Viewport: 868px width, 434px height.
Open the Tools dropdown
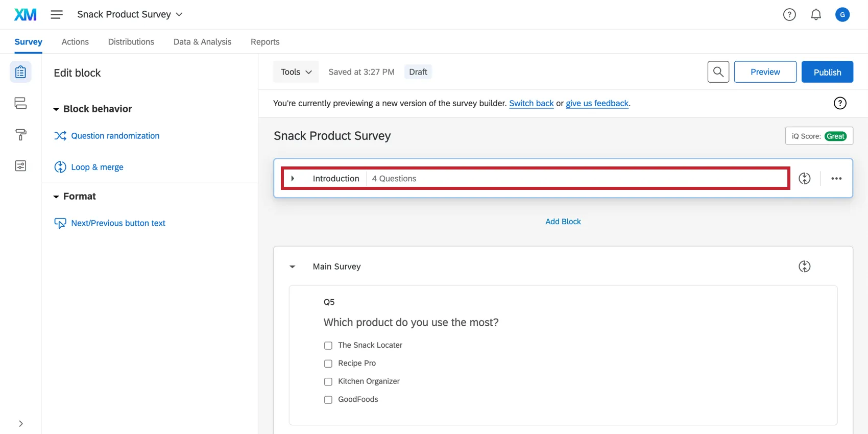296,72
